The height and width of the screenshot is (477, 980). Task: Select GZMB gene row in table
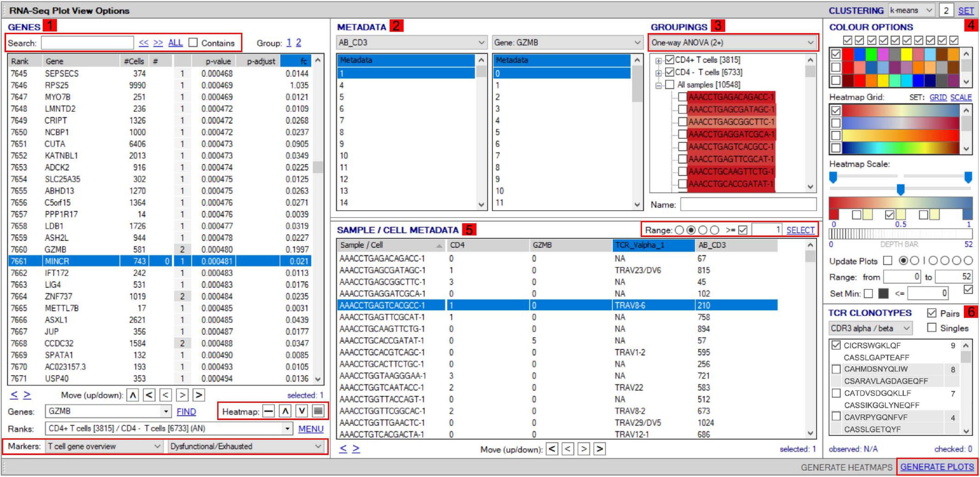159,249
